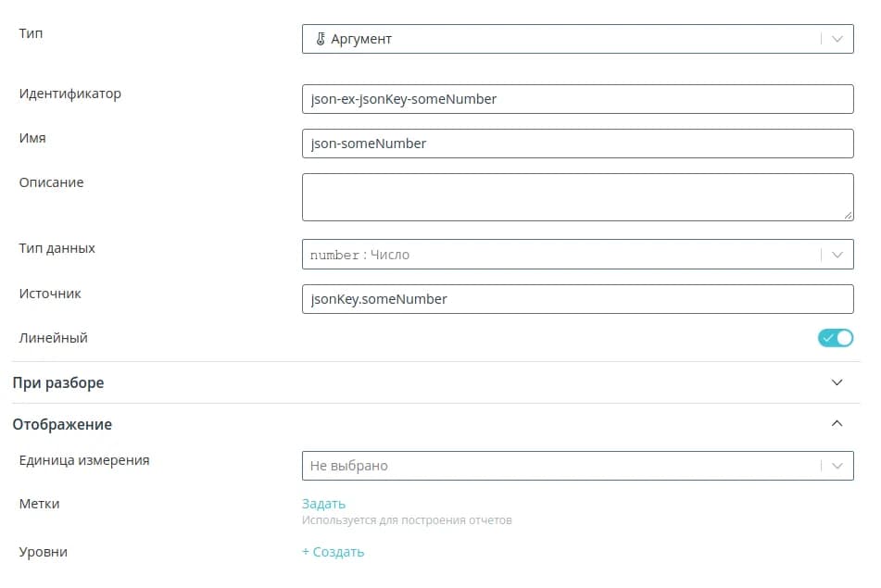Viewport: 881px width, 588px height.
Task: Click the При разборе section header
Action: click(x=58, y=382)
